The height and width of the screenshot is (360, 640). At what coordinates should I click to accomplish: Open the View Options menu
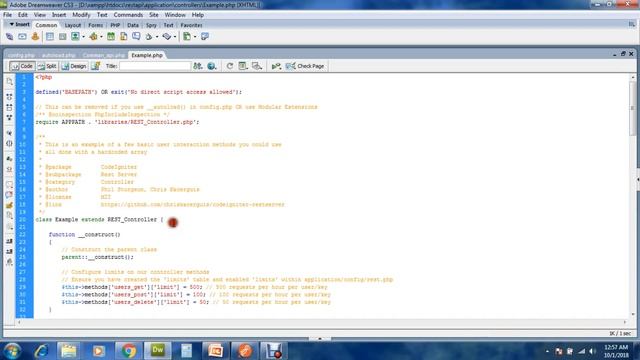coord(243,66)
